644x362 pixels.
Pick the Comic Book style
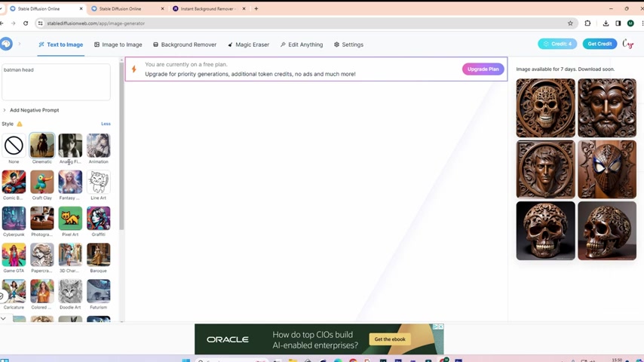[x=14, y=182]
